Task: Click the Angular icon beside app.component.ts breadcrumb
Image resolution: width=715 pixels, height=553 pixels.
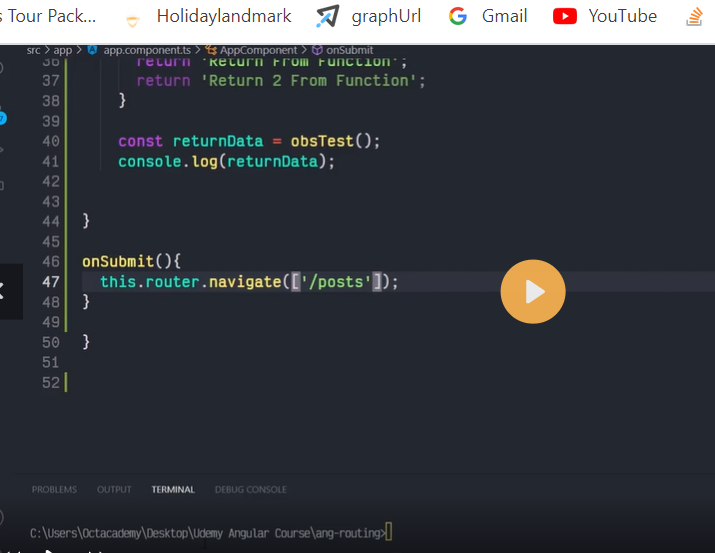Action: [93, 50]
